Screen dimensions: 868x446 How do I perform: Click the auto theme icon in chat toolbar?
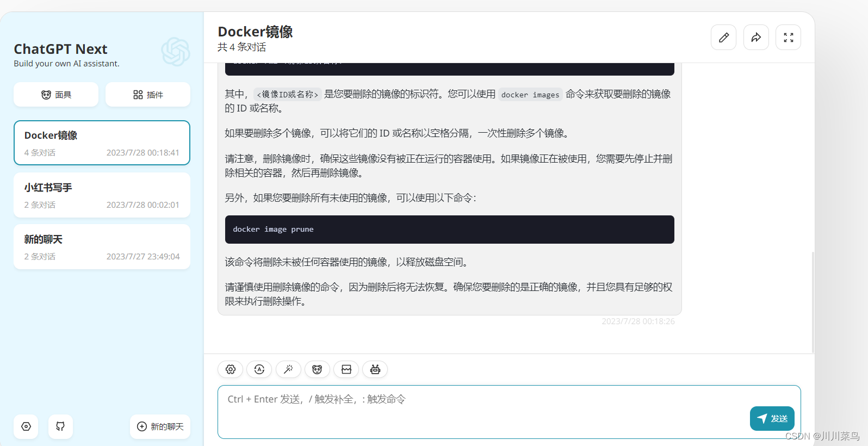259,369
